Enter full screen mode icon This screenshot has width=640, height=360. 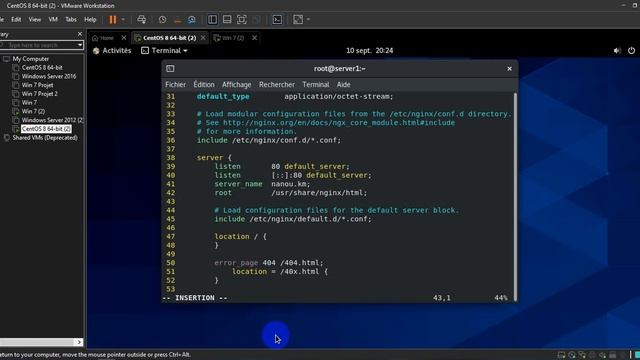pyautogui.click(x=242, y=20)
